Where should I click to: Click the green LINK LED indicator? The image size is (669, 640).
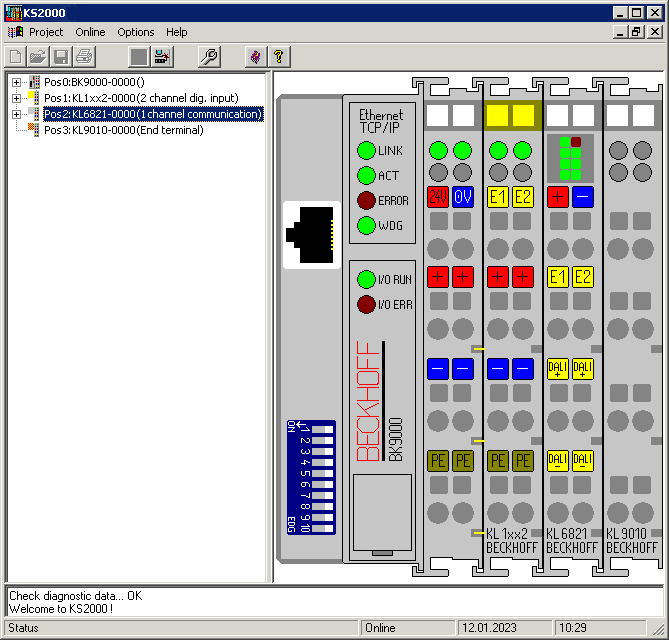[x=366, y=150]
